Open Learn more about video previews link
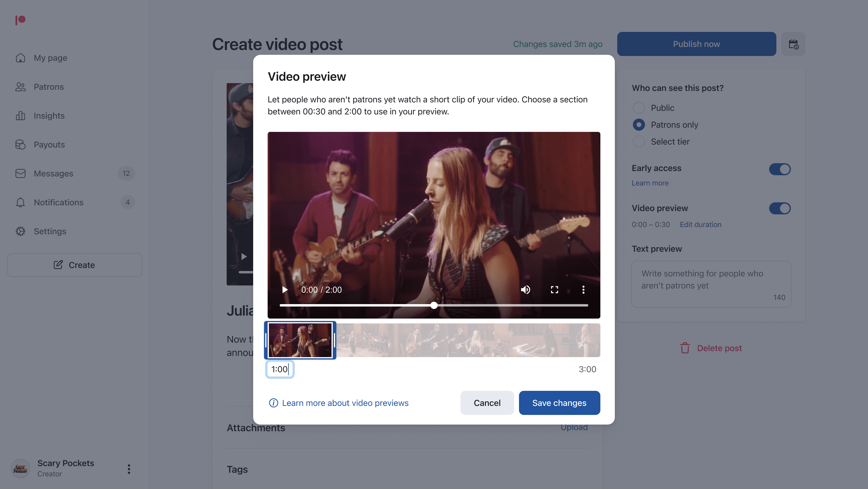 coord(345,403)
